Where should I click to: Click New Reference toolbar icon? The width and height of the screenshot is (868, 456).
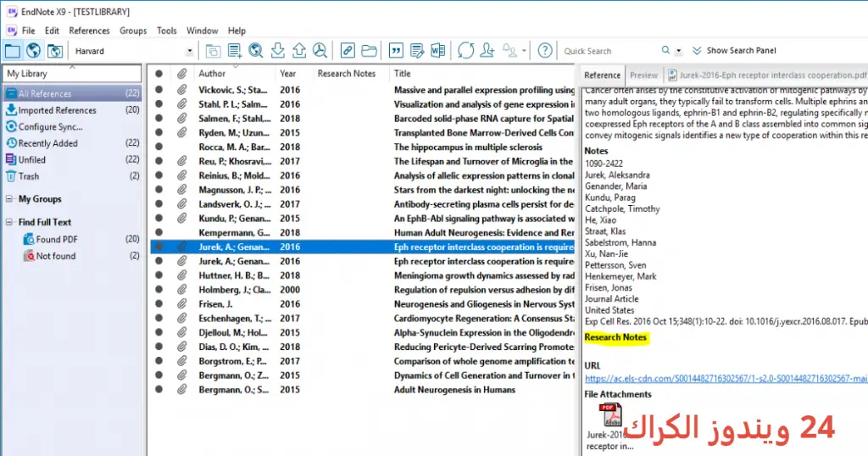coord(235,51)
